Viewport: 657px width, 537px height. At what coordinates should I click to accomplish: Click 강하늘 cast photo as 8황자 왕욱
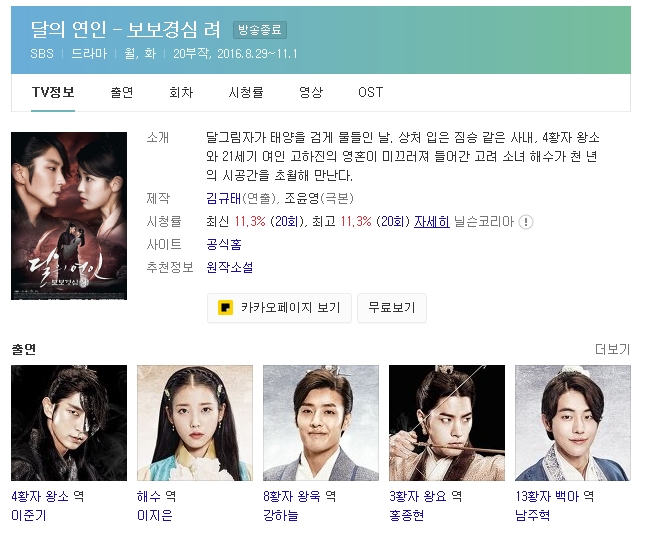321,423
